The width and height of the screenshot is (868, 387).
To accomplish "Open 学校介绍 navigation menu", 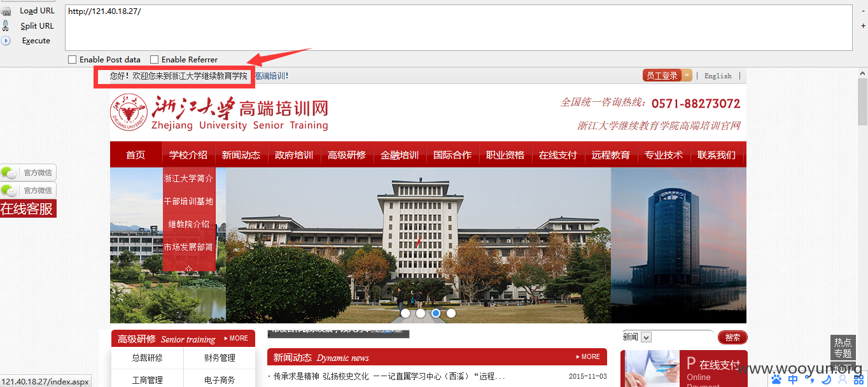I will pyautogui.click(x=188, y=155).
